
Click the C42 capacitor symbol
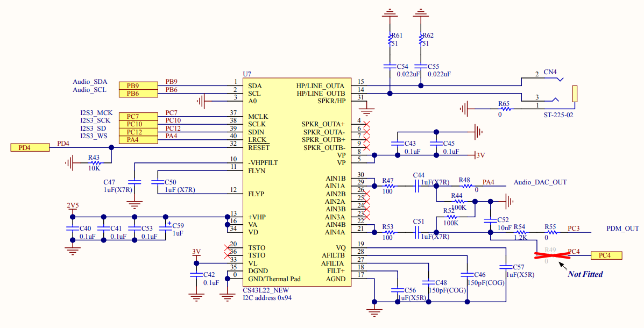coord(196,275)
